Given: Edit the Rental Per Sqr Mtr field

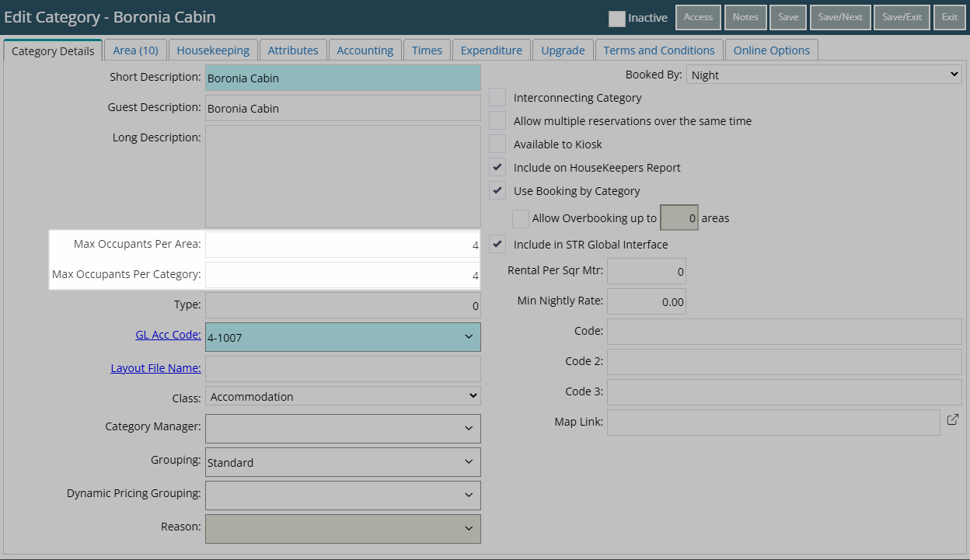Looking at the screenshot, I should pyautogui.click(x=646, y=272).
